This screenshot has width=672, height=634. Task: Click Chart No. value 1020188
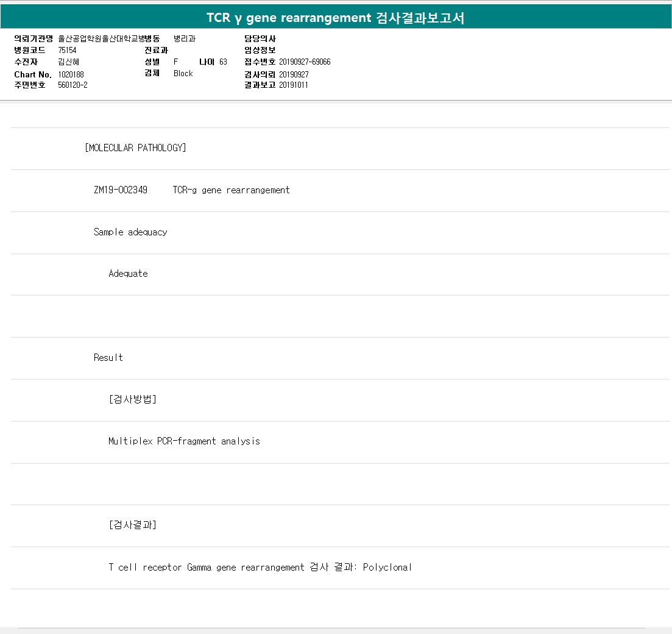pos(71,74)
